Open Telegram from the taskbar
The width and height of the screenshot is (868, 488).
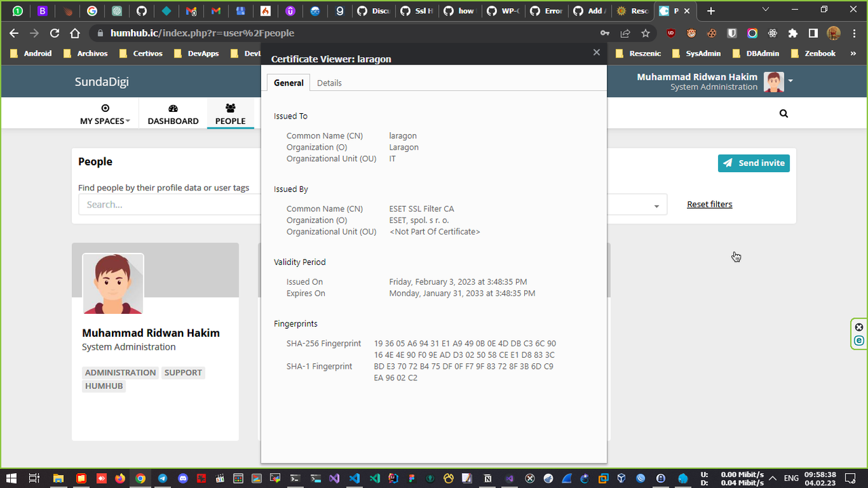click(x=162, y=478)
